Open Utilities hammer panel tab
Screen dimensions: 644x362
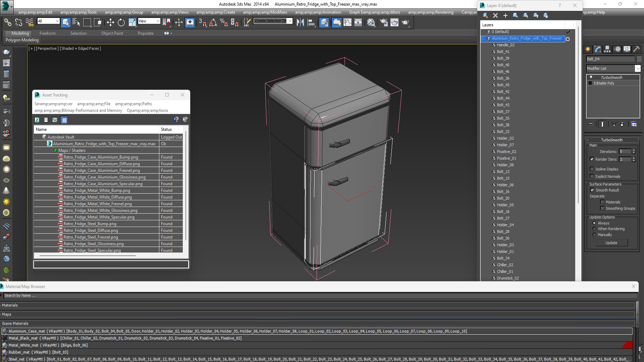pos(637,49)
